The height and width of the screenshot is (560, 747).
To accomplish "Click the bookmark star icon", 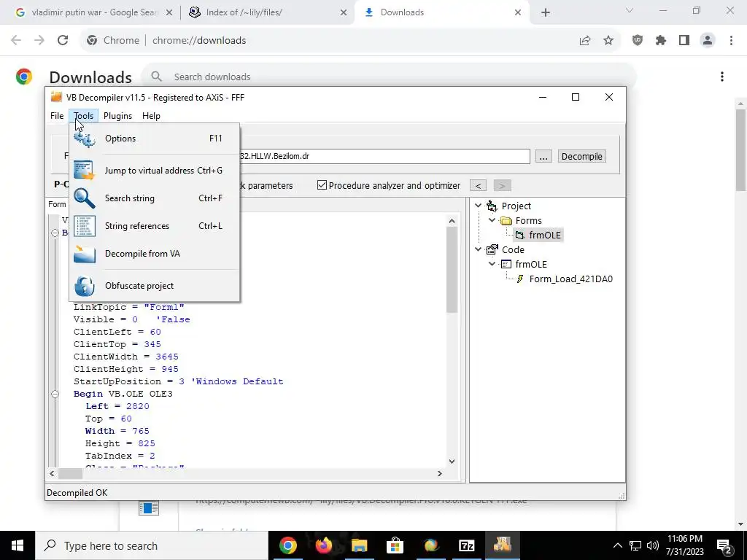I will pos(608,41).
